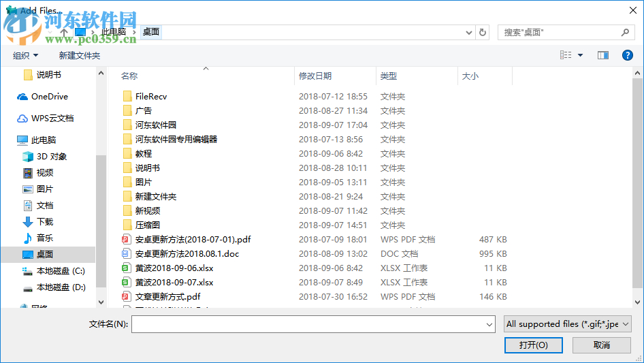Sort by 类型 column header
The image size is (644, 363).
tap(389, 76)
